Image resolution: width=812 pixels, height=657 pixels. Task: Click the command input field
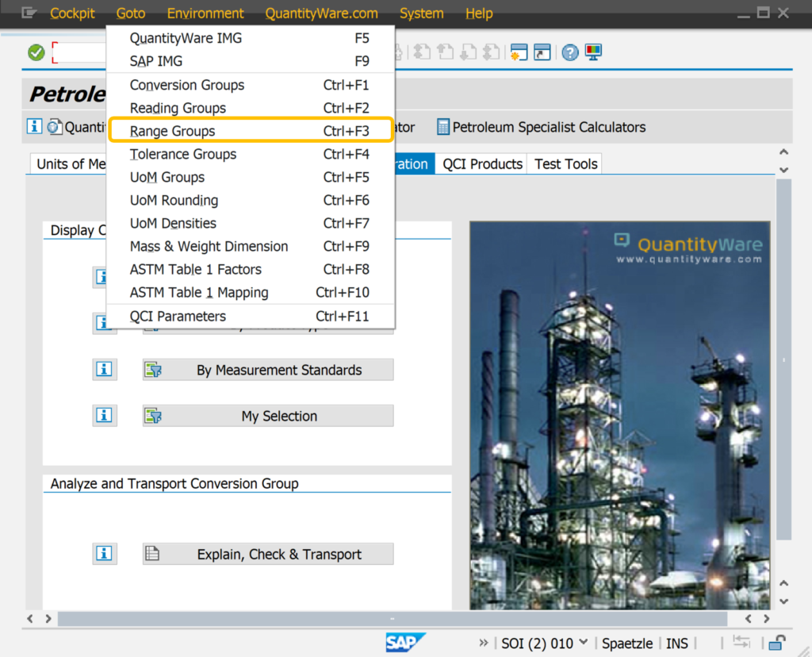(x=79, y=52)
